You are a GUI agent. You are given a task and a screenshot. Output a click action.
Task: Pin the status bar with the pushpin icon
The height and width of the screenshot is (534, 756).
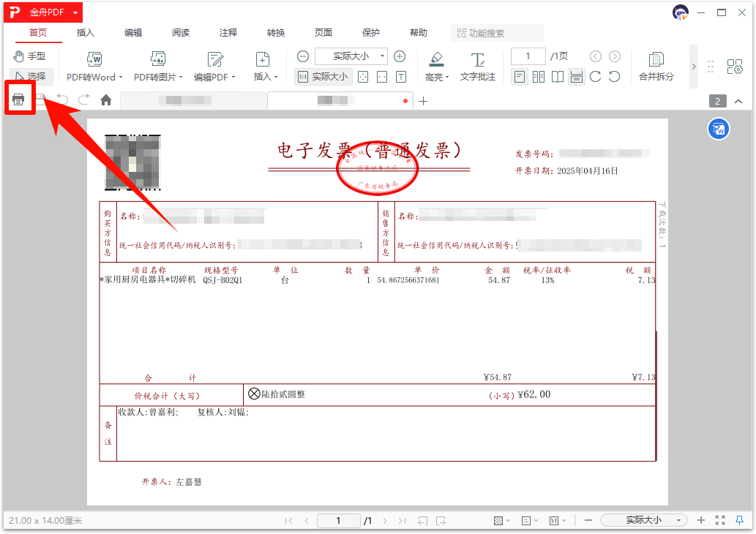click(739, 521)
